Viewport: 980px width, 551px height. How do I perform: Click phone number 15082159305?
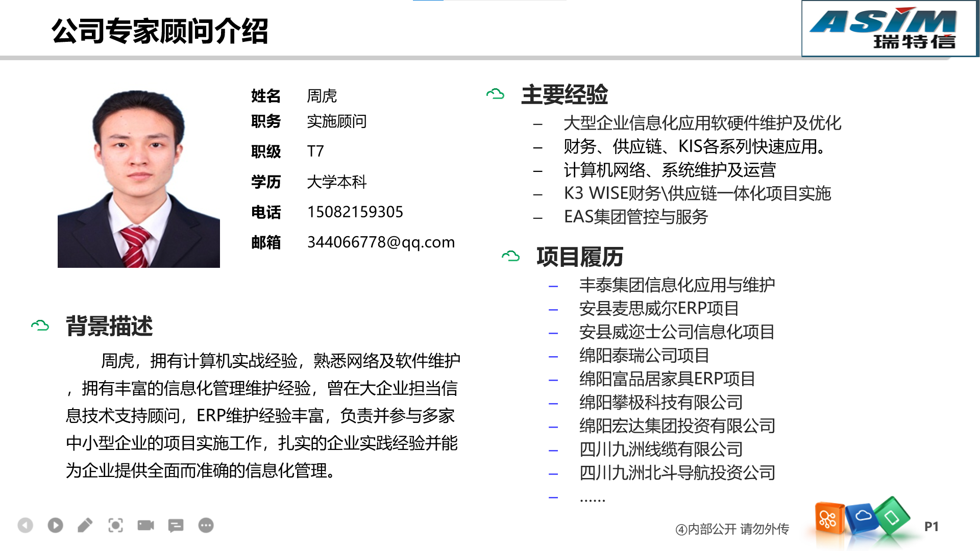coord(355,212)
